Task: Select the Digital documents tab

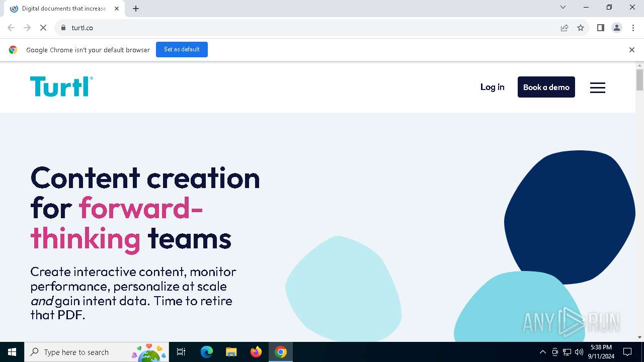Action: pos(64,9)
